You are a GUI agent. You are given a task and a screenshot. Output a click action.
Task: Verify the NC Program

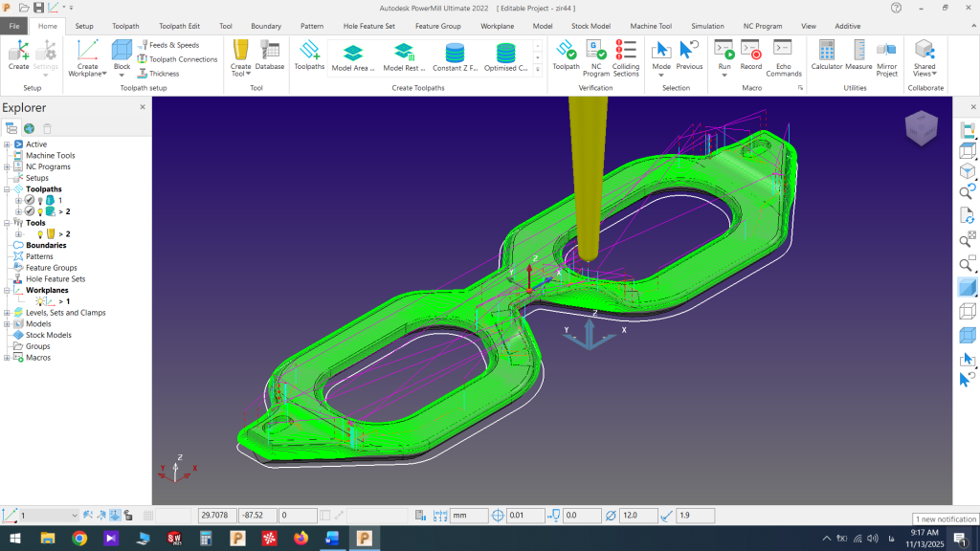point(595,58)
